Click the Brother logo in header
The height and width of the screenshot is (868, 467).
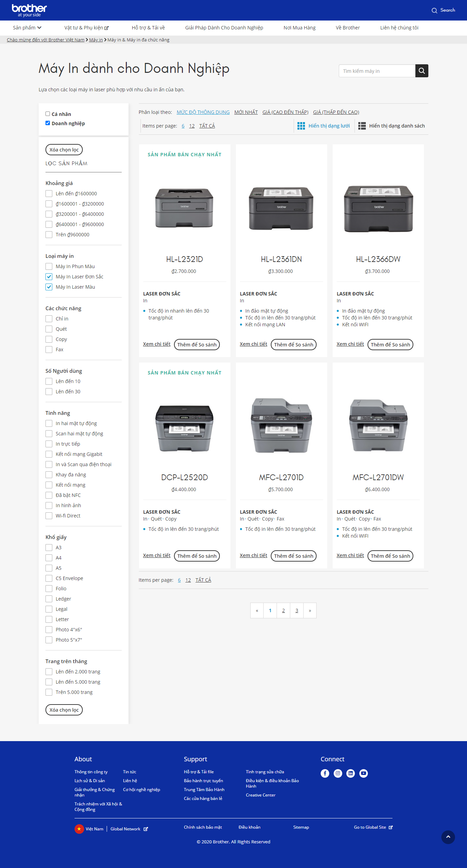(29, 10)
